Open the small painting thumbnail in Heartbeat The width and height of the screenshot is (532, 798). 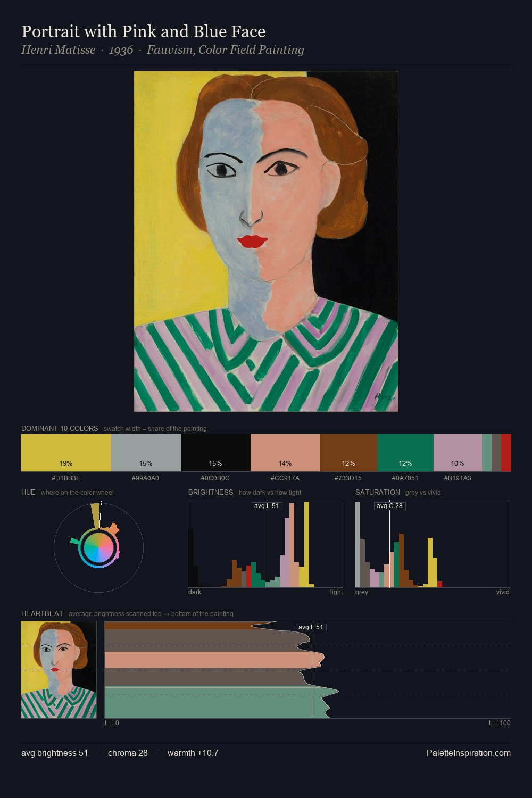pos(59,670)
